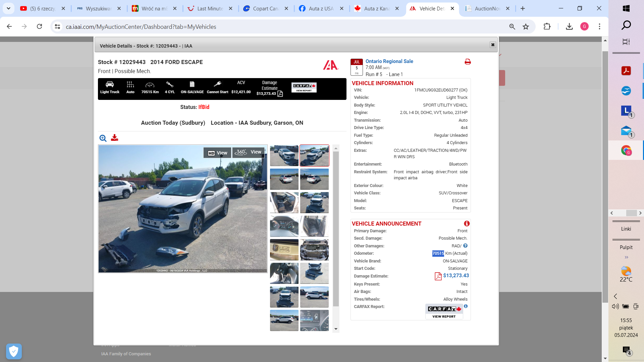The image size is (644, 362).
Task: Open zoom magnifier icon in address bar
Action: coord(512,27)
